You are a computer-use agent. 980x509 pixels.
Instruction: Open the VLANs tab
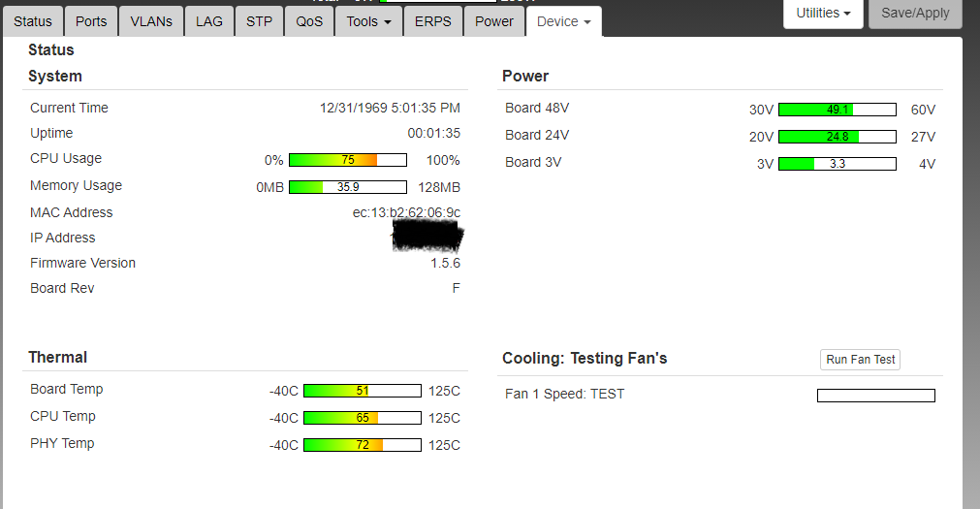coord(150,21)
